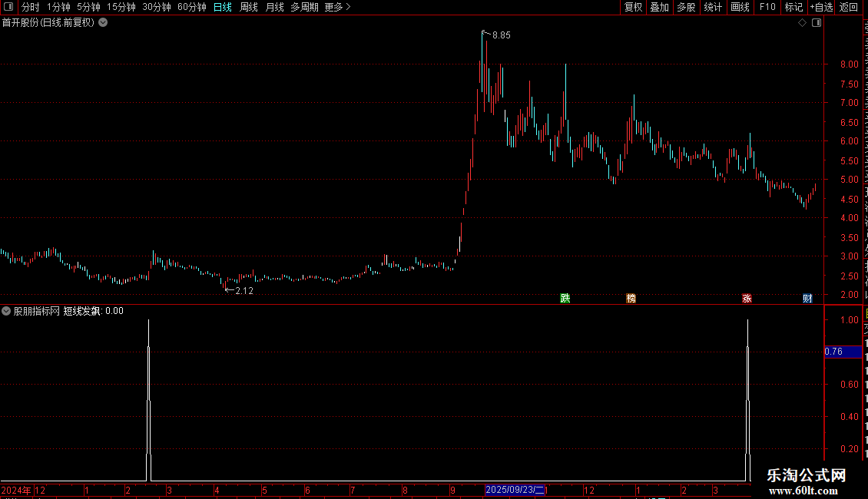The image size is (868, 499).
Task: Click the green 跌 event marker
Action: click(565, 299)
